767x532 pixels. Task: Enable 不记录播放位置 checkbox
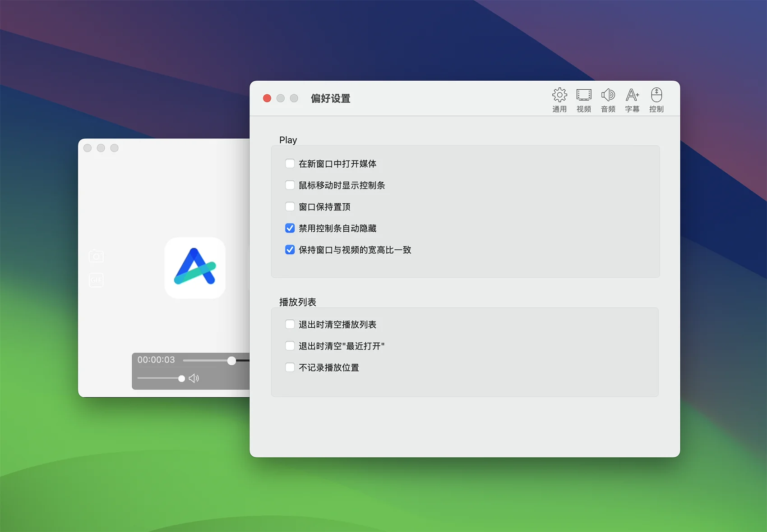click(290, 367)
